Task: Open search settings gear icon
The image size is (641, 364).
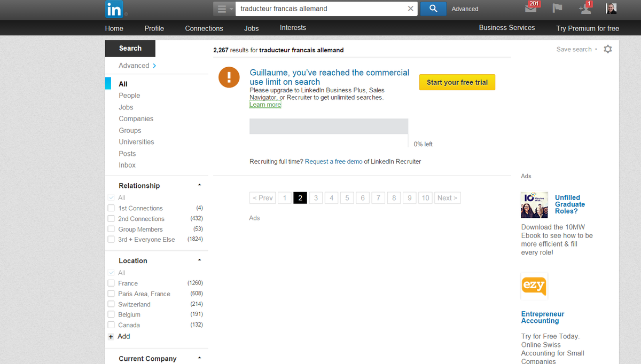Action: (608, 49)
